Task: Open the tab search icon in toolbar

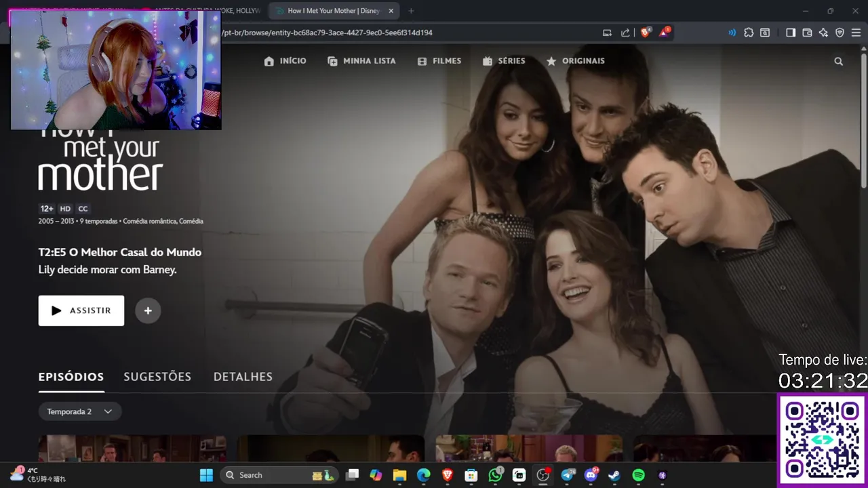Action: 765,33
